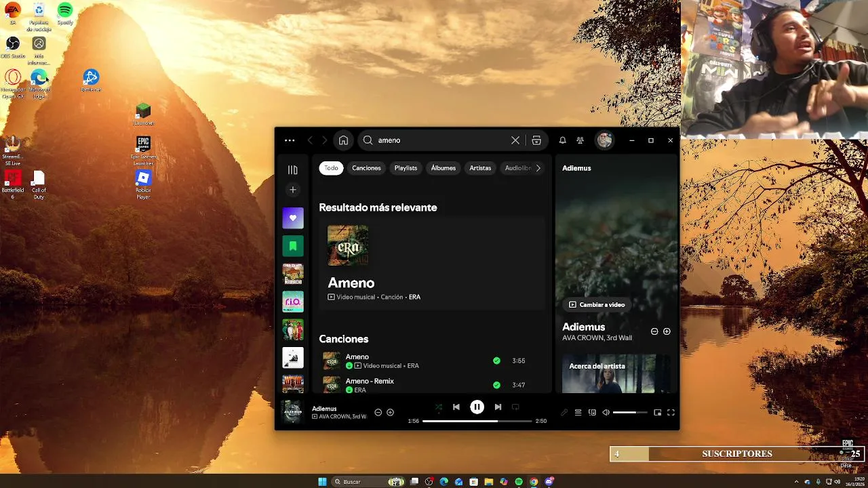Open the play queue

(x=578, y=412)
